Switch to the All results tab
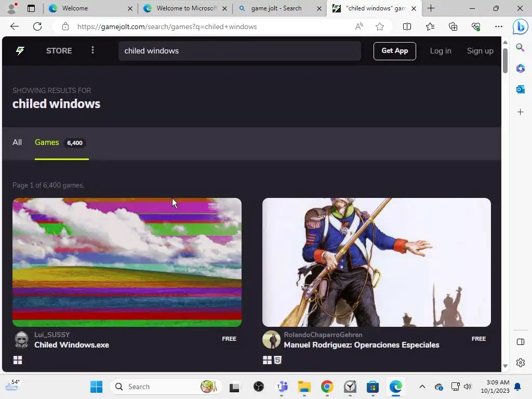The width and height of the screenshot is (532, 399). click(17, 142)
